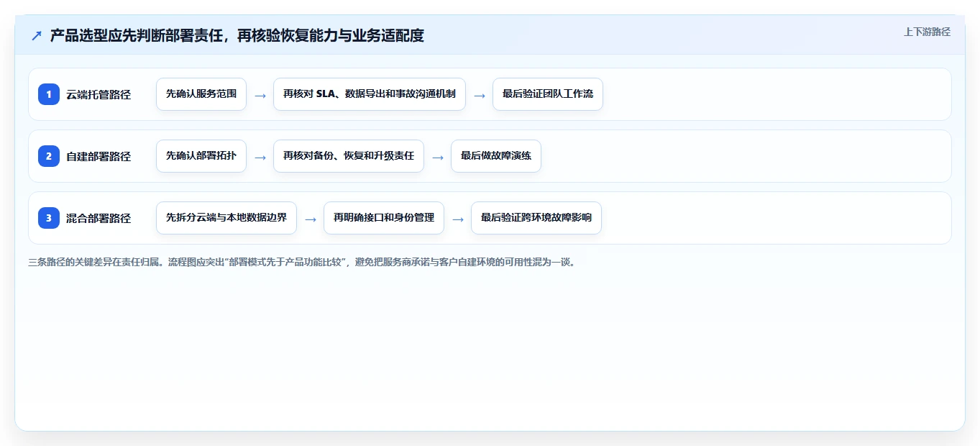Click the 混合部署路径 label

99,218
